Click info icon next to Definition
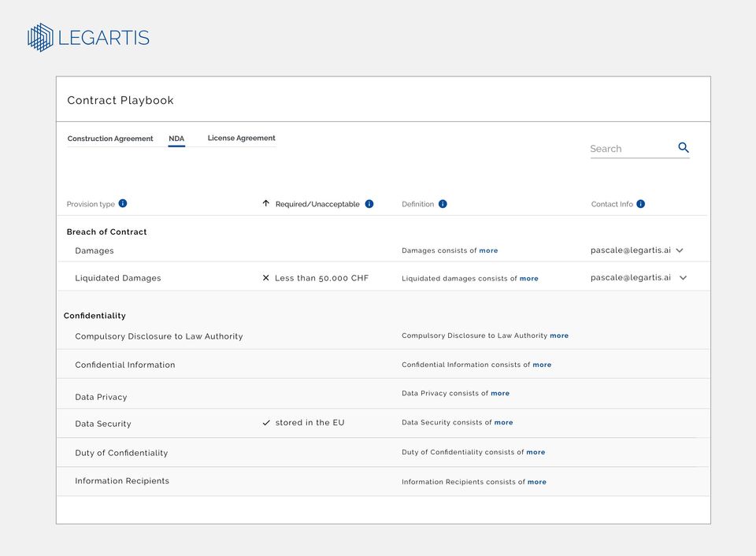Screen dimensions: 756x556 click(x=443, y=204)
